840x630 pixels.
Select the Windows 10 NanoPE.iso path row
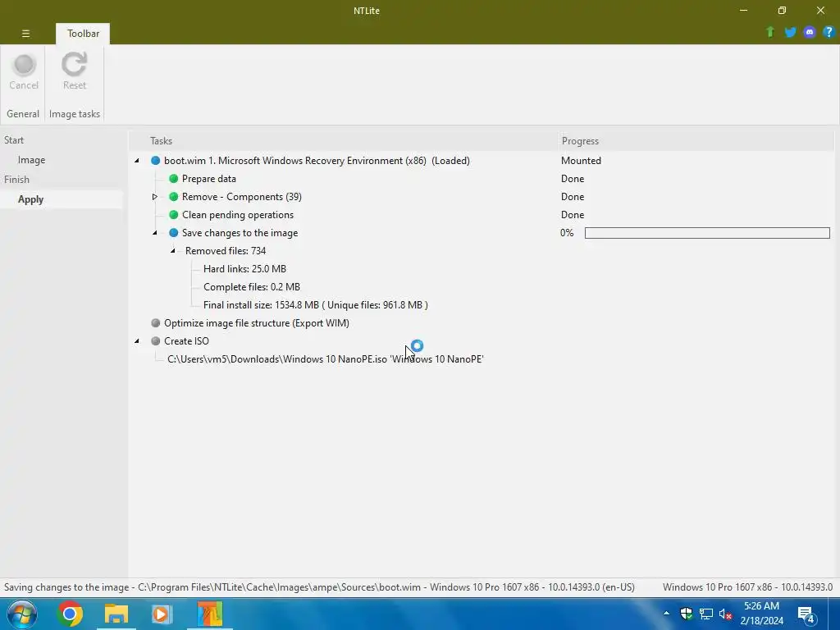point(326,359)
